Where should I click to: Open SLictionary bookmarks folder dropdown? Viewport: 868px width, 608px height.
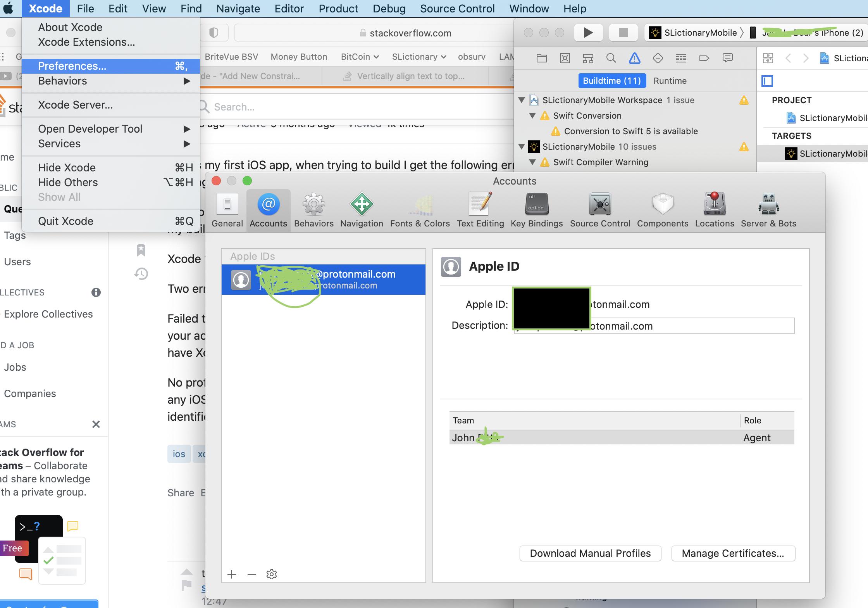click(x=419, y=57)
